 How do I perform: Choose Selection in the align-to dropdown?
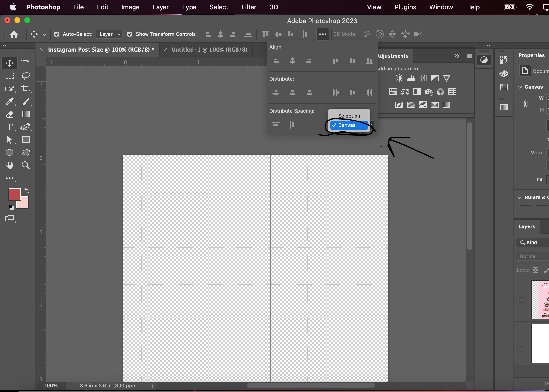(x=349, y=116)
